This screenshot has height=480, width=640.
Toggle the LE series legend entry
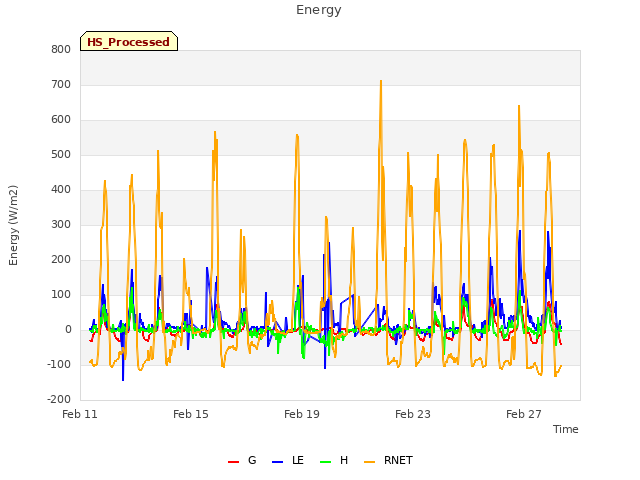pos(288,460)
